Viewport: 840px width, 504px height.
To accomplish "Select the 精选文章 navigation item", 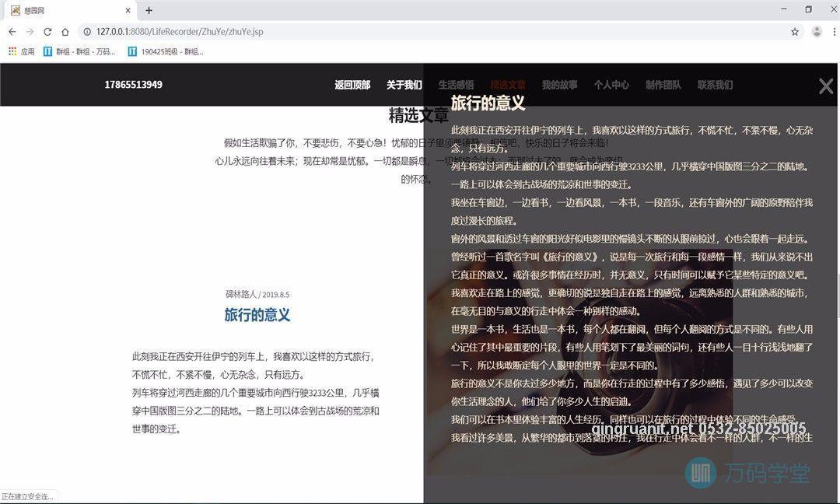I will (x=506, y=85).
